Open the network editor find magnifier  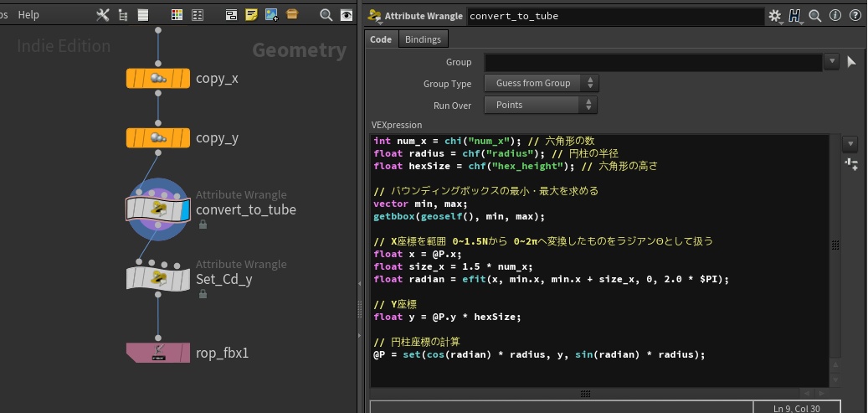coord(326,15)
